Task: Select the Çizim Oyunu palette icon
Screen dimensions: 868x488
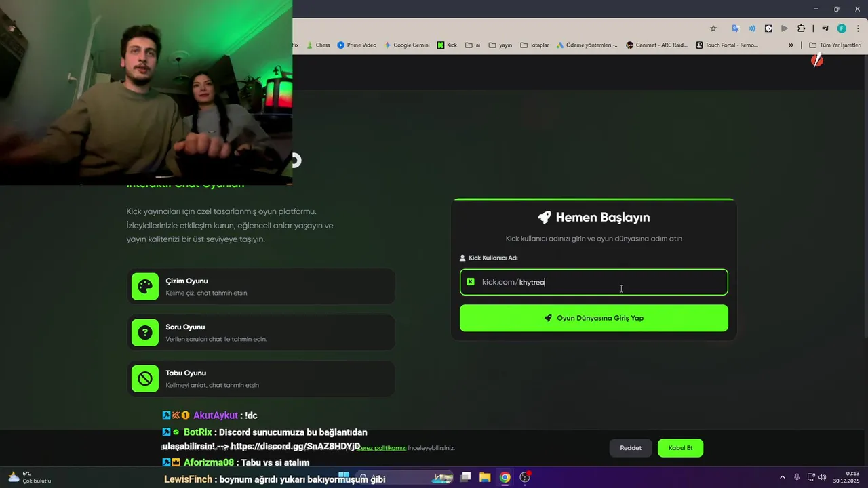Action: click(x=145, y=287)
